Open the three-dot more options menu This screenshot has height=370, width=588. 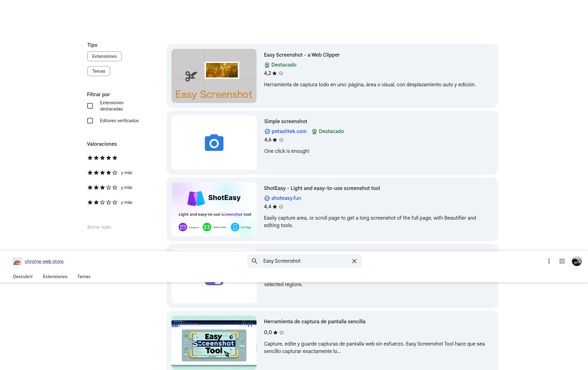point(549,261)
